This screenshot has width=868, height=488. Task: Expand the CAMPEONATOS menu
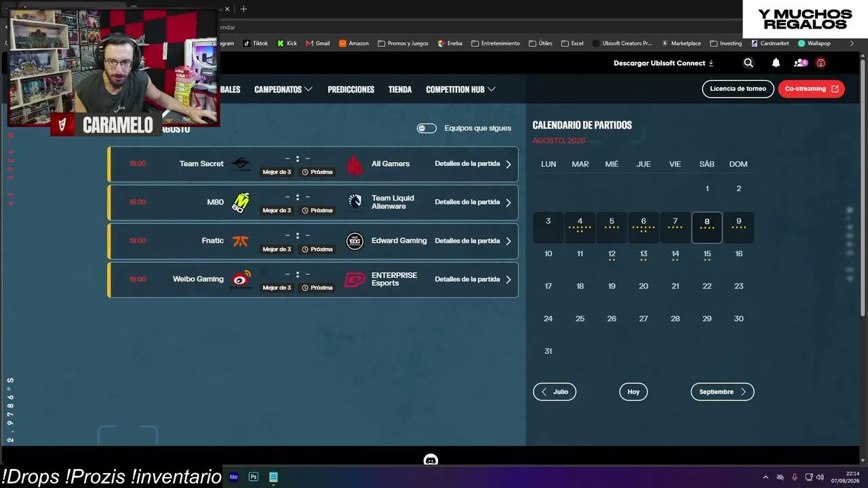click(283, 89)
